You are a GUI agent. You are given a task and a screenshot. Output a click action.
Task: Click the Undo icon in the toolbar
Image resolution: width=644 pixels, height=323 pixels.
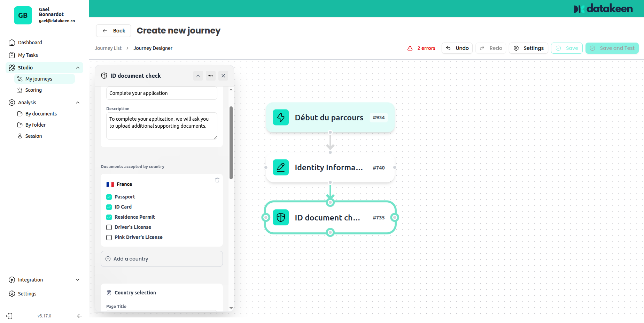(x=449, y=48)
